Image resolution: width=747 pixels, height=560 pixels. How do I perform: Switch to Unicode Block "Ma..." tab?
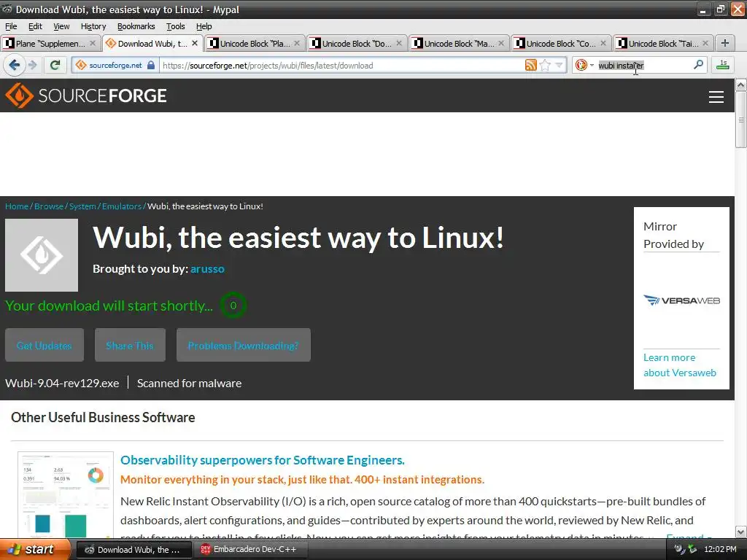pyautogui.click(x=460, y=43)
